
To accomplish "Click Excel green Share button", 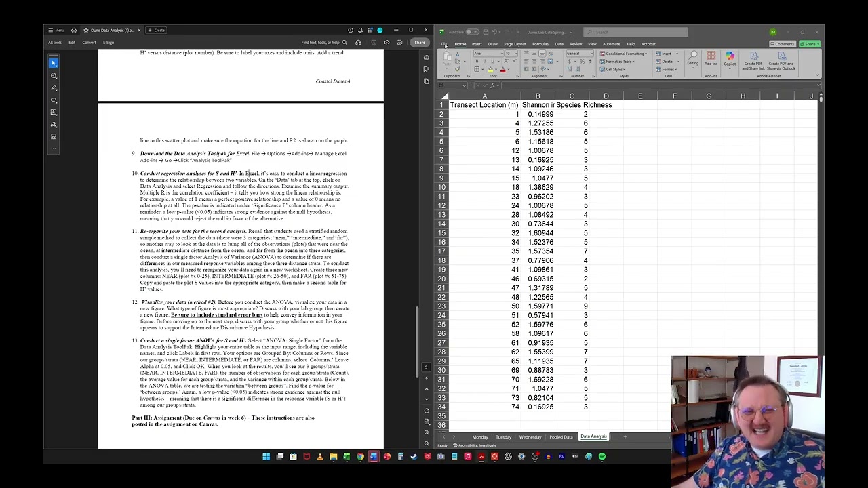I will pos(810,44).
